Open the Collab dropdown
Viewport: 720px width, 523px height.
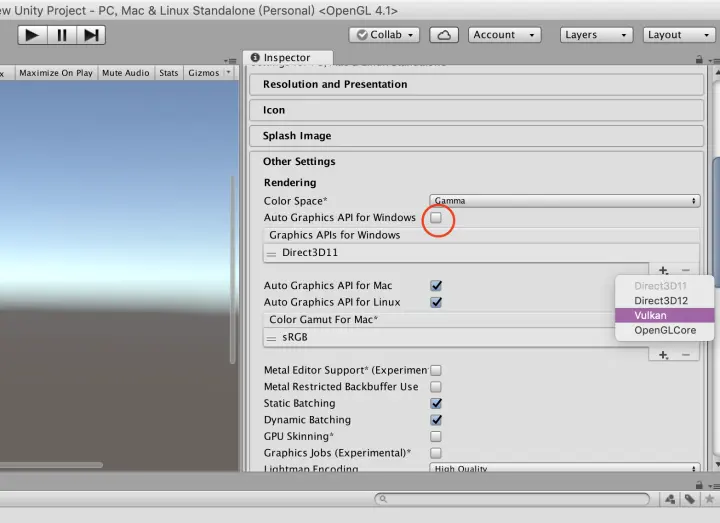pyautogui.click(x=384, y=35)
